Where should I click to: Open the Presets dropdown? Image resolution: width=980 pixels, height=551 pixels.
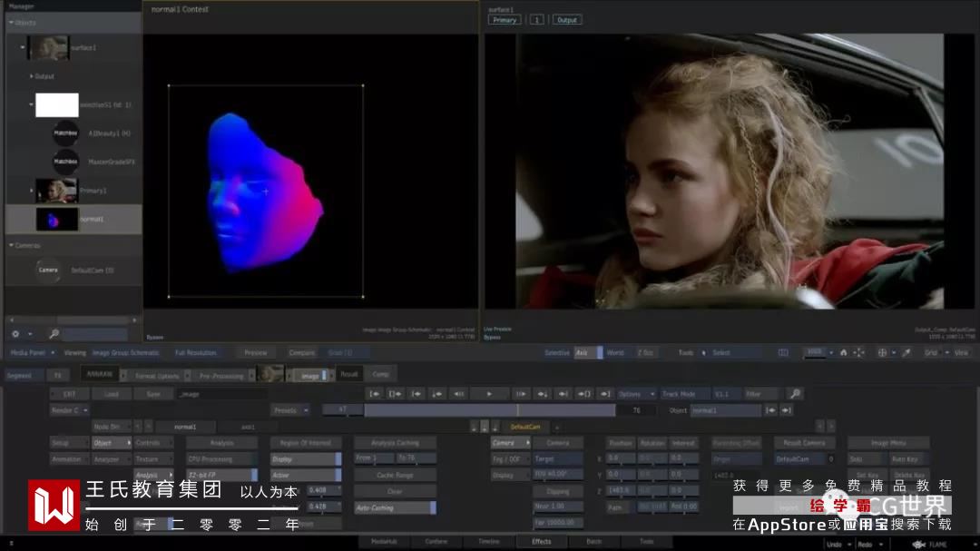click(289, 410)
